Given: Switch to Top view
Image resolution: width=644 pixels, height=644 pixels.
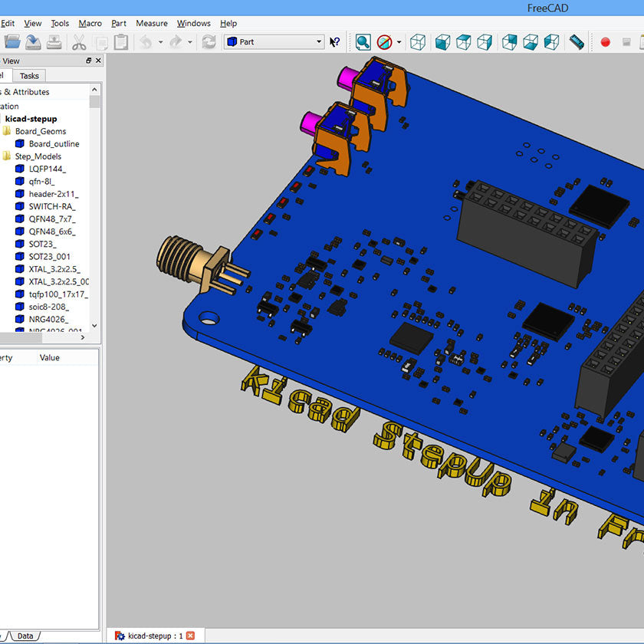Looking at the screenshot, I should pos(463,42).
